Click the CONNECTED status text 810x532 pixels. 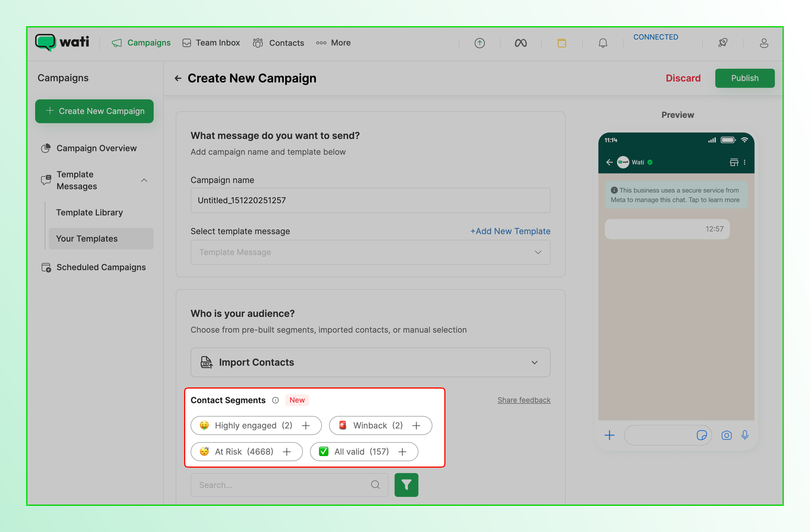tap(655, 37)
